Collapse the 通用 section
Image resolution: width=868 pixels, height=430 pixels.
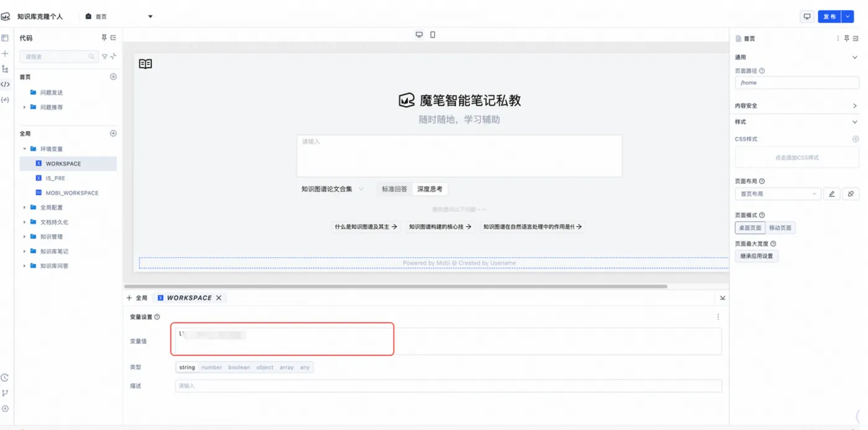click(854, 57)
